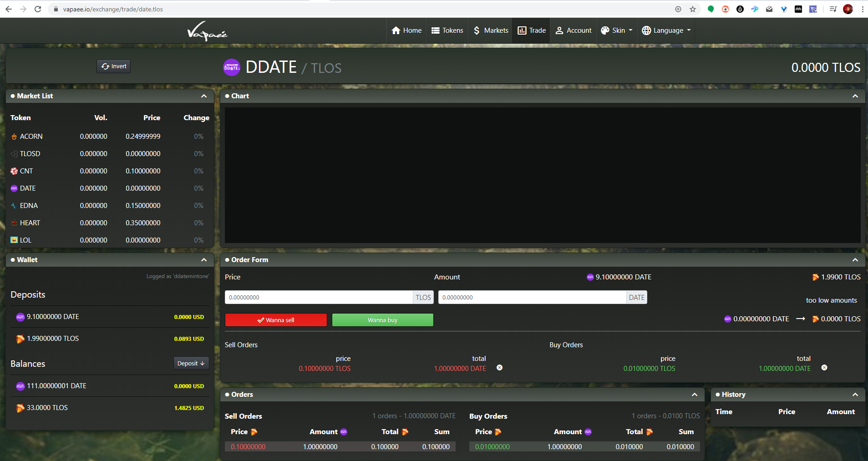This screenshot has height=461, width=868.
Task: Click the browser bookmark star icon
Action: point(693,9)
